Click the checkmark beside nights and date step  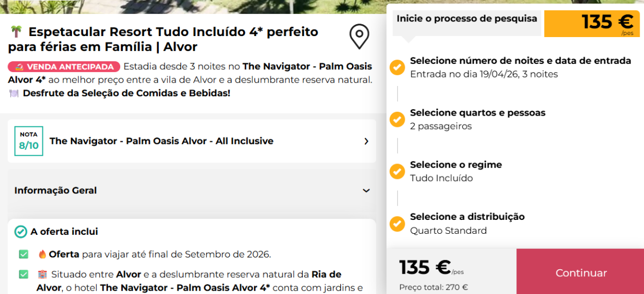coord(397,67)
